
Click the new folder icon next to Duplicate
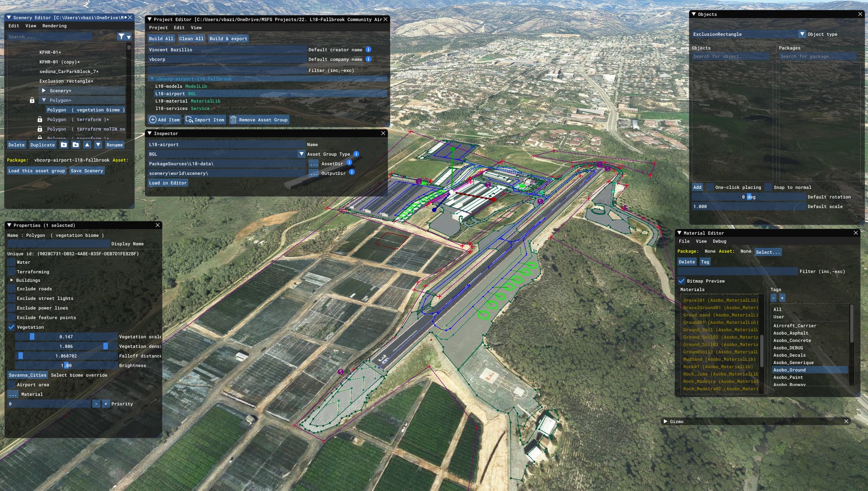point(64,145)
